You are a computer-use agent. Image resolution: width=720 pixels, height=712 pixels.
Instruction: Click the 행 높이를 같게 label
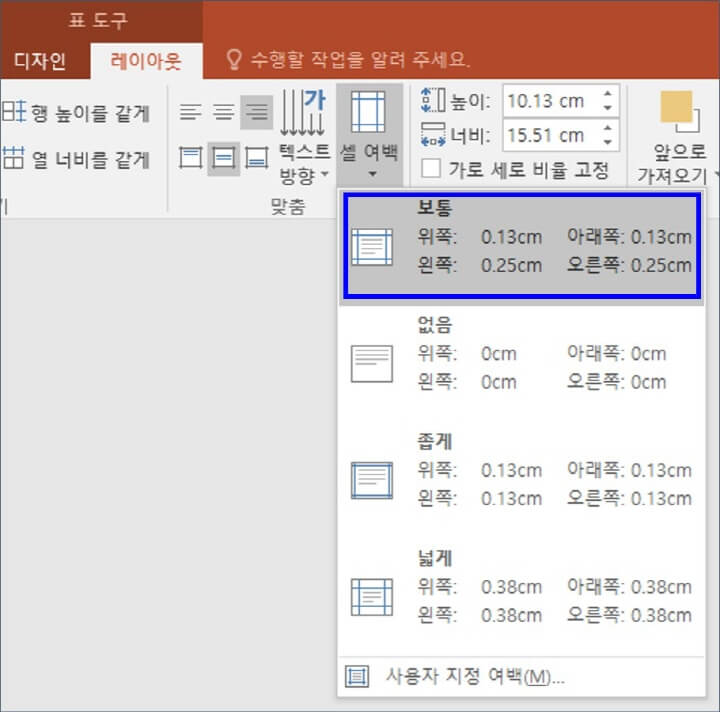click(90, 113)
